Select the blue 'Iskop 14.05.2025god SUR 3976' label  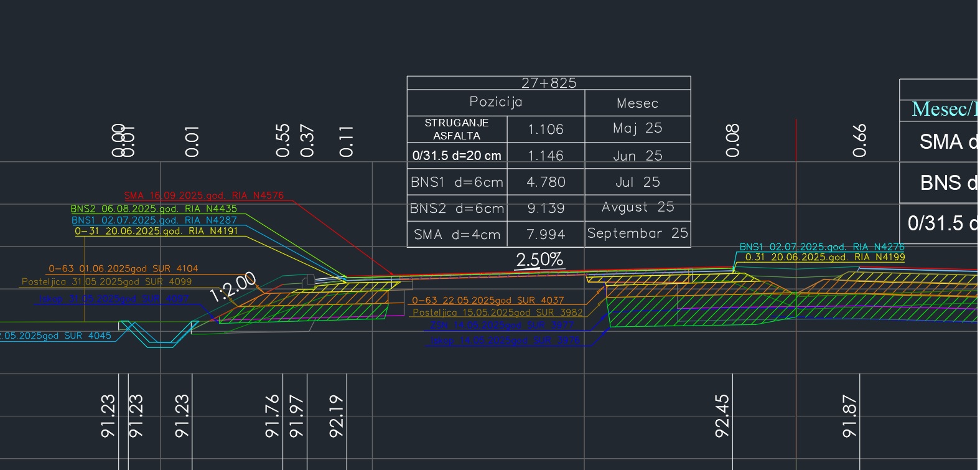[505, 341]
